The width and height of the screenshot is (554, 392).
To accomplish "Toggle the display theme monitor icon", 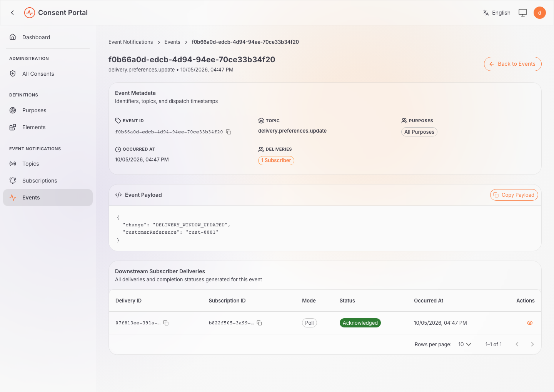I will (523, 13).
